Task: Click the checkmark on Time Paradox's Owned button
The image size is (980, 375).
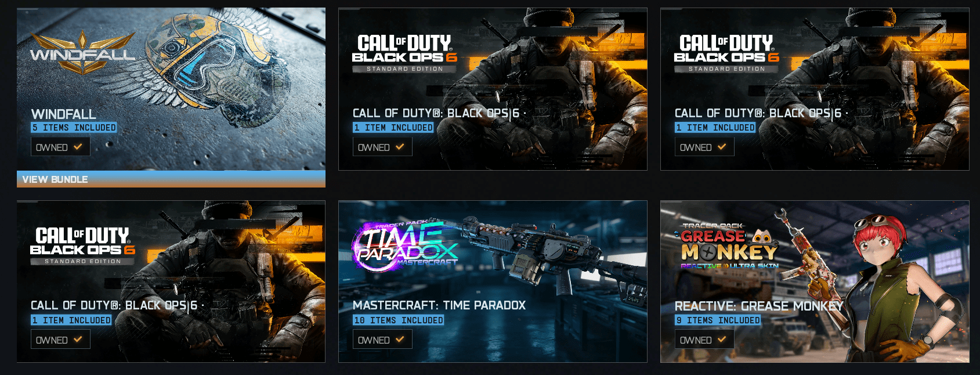Action: (x=400, y=340)
